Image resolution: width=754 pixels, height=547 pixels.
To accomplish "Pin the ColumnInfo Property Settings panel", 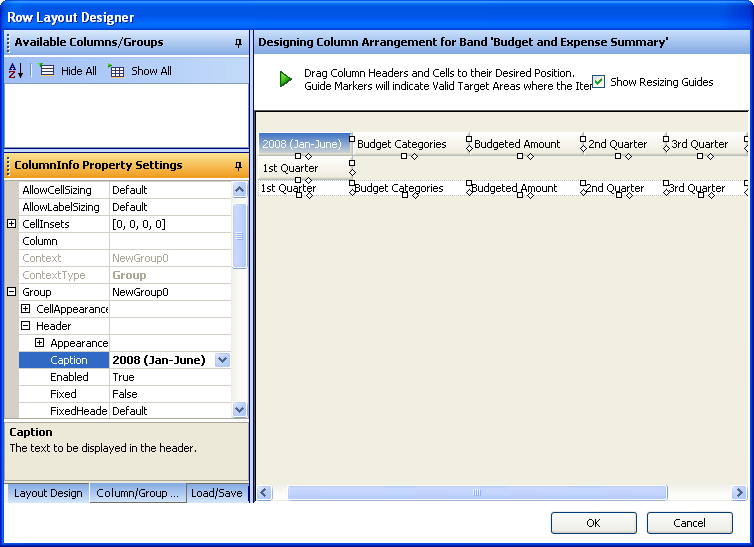I will 238,165.
